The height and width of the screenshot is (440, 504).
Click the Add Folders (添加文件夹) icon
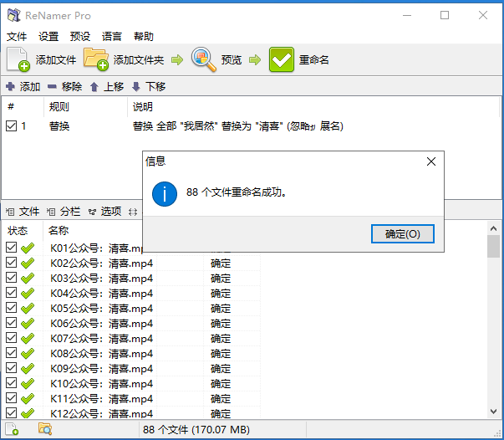point(96,59)
